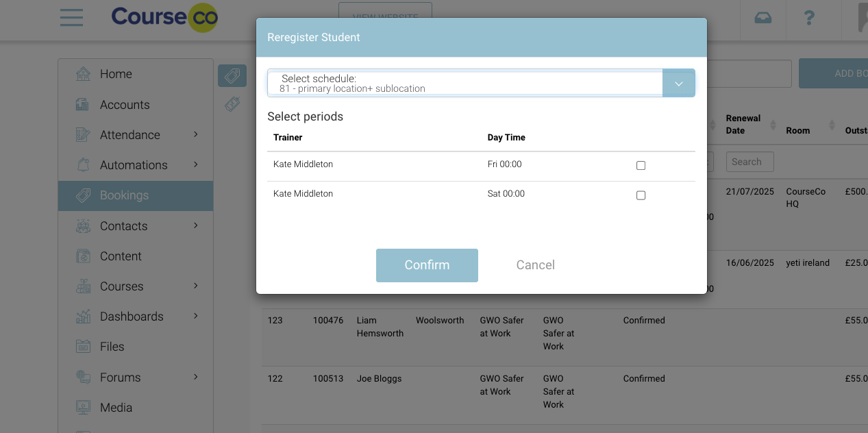Select the bookings tag icon tab
This screenshot has height=433, width=868.
point(232,76)
